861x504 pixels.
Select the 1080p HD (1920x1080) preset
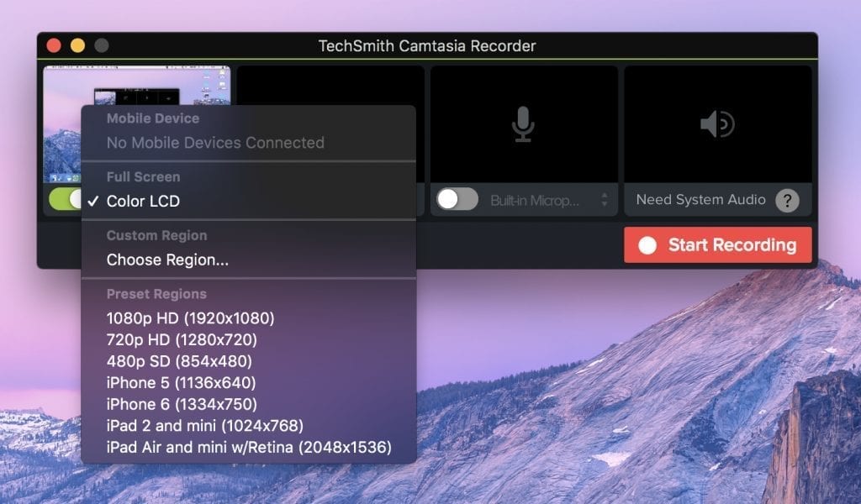click(249, 318)
